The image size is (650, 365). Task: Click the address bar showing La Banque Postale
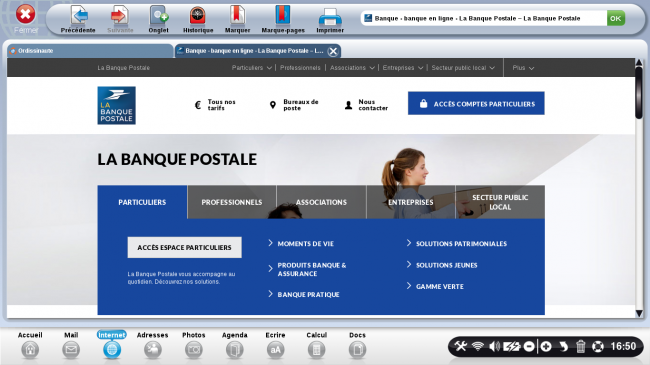click(x=483, y=18)
